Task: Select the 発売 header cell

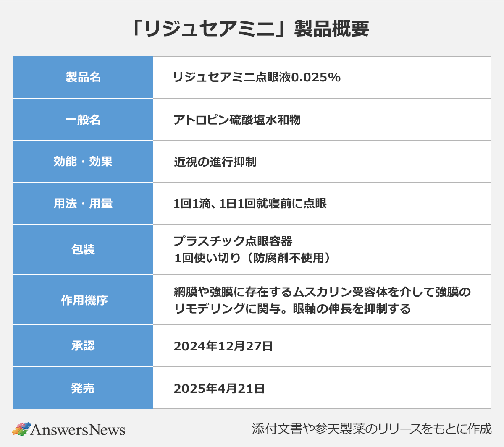Action: point(83,388)
